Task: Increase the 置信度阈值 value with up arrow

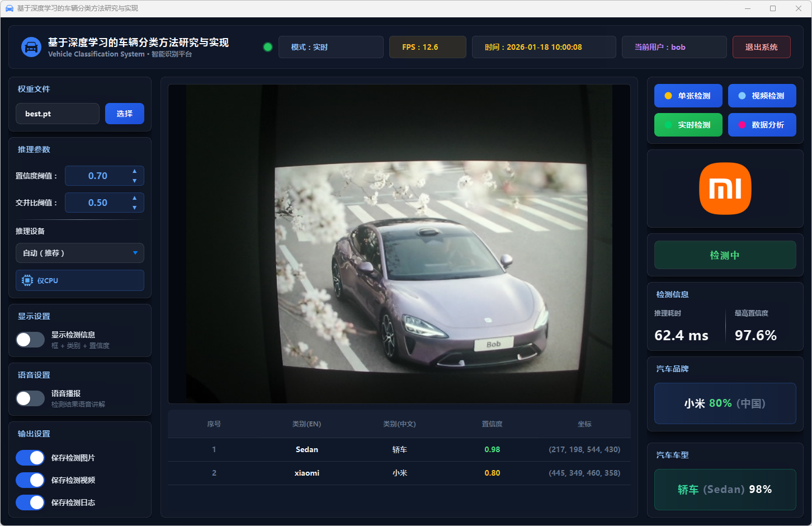Action: [x=134, y=171]
